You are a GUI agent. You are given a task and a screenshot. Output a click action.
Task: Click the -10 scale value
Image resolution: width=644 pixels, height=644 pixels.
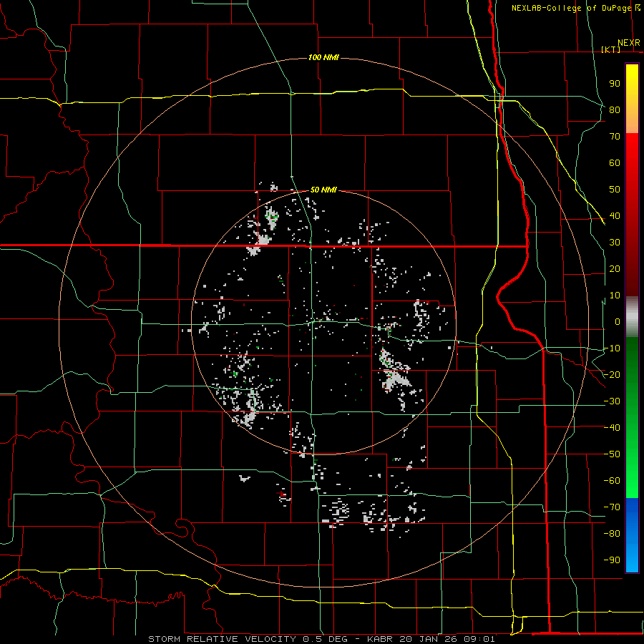pyautogui.click(x=612, y=348)
